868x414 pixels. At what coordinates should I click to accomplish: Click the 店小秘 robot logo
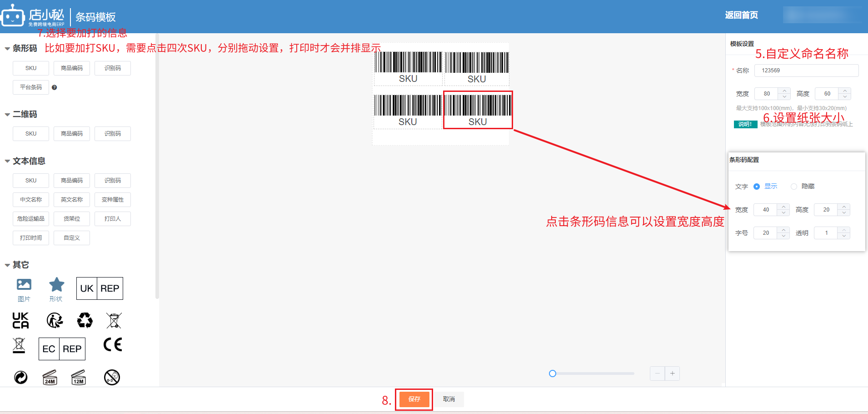(13, 15)
